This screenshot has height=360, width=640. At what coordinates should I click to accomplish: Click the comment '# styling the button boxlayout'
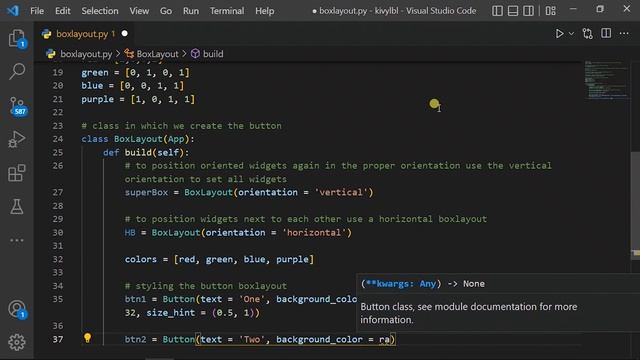click(206, 286)
